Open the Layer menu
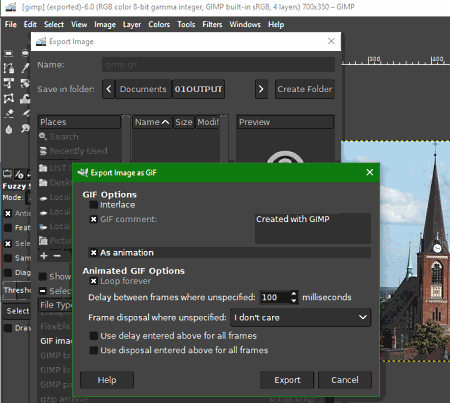450x403 pixels. (132, 24)
